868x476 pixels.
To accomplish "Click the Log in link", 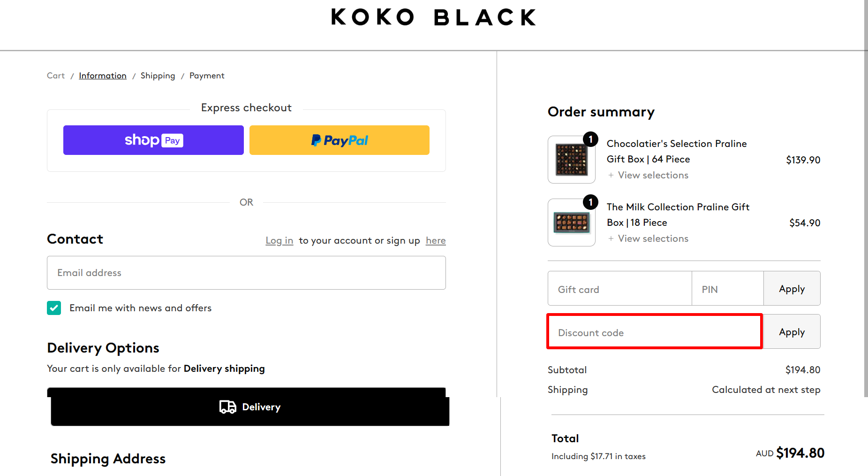I will pyautogui.click(x=279, y=240).
